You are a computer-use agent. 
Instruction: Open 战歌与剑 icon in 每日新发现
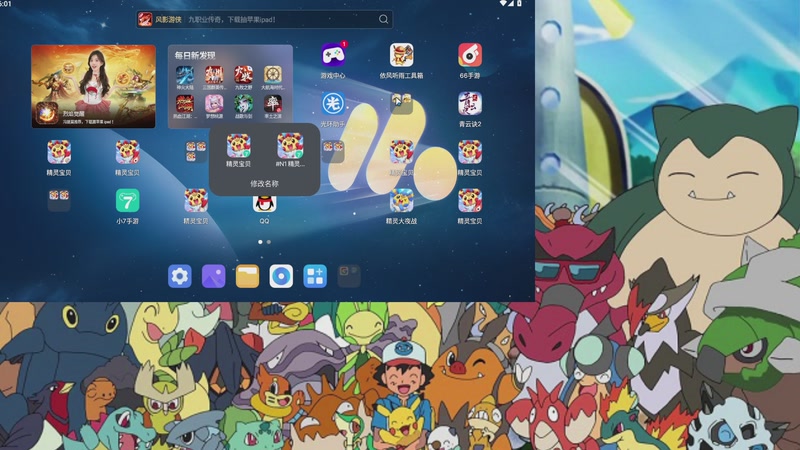(243, 104)
